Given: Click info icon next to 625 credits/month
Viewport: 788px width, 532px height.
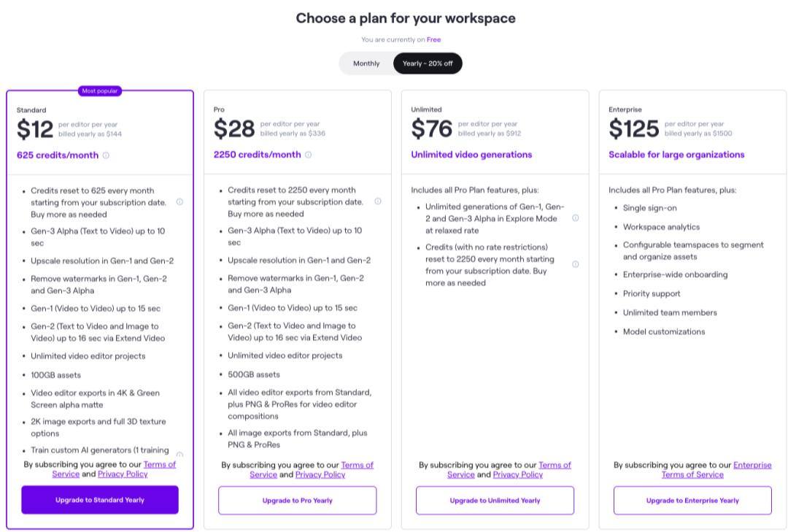Looking at the screenshot, I should [x=106, y=155].
